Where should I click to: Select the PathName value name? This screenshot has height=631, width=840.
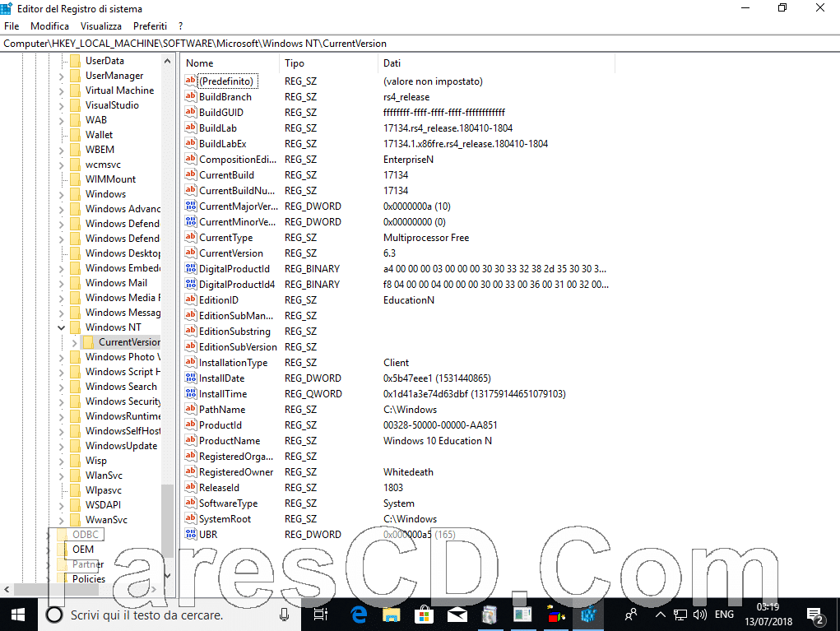click(222, 409)
